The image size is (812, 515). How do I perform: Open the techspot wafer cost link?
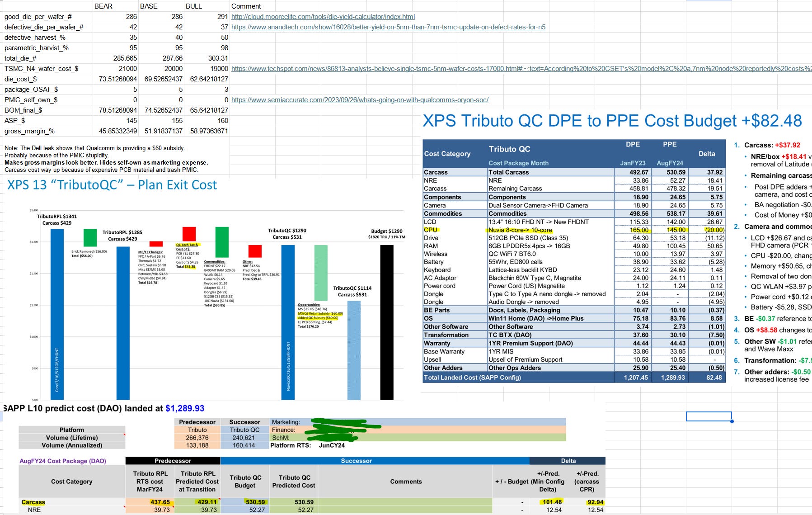coord(521,69)
